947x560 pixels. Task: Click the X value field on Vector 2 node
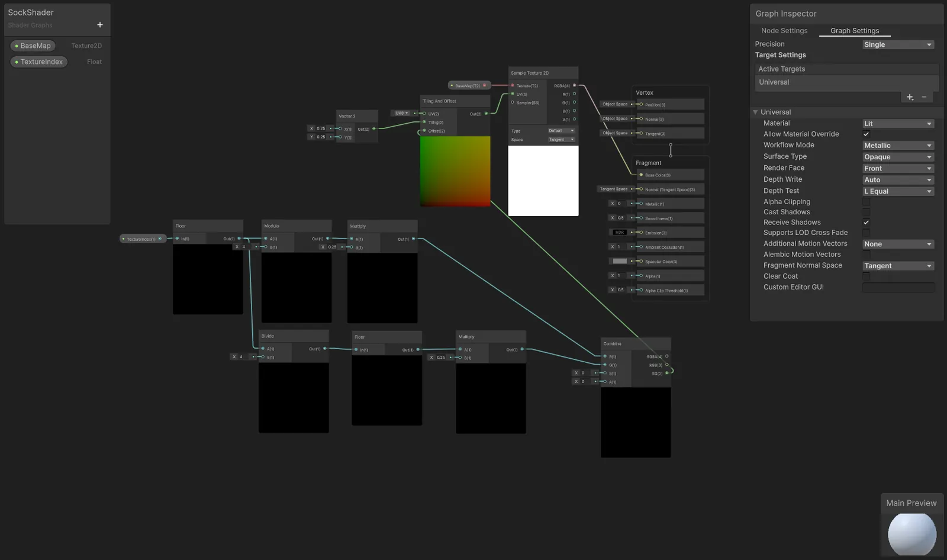[321, 128]
